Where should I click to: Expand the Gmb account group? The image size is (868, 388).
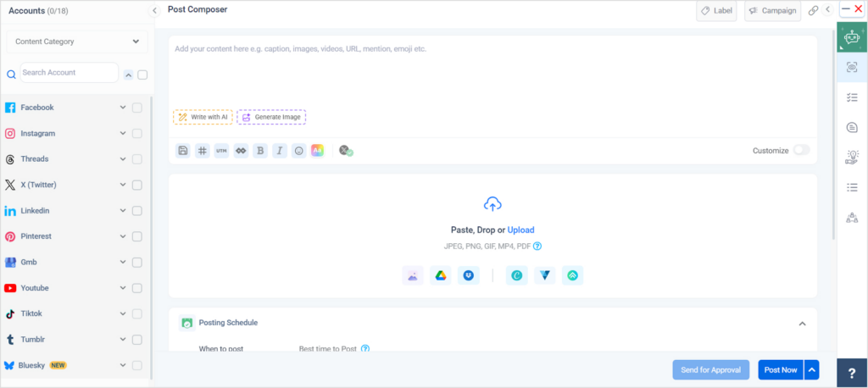point(123,262)
